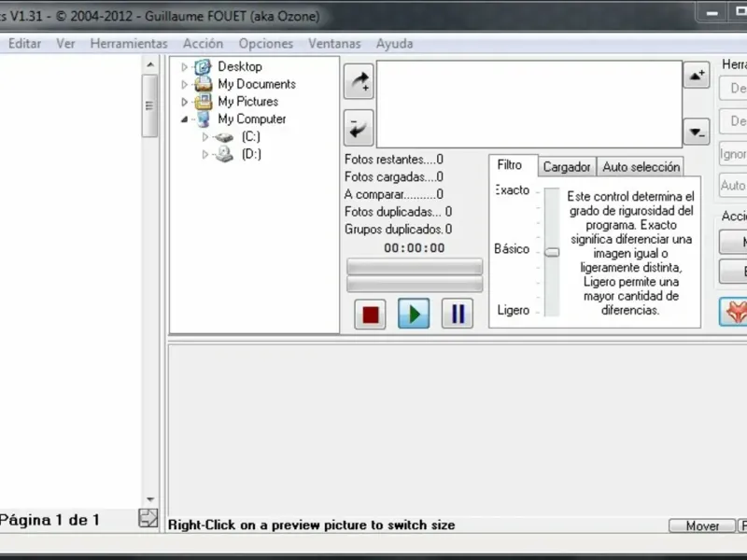The width and height of the screenshot is (747, 560).
Task: Click the C: drive icon
Action: [x=223, y=137]
